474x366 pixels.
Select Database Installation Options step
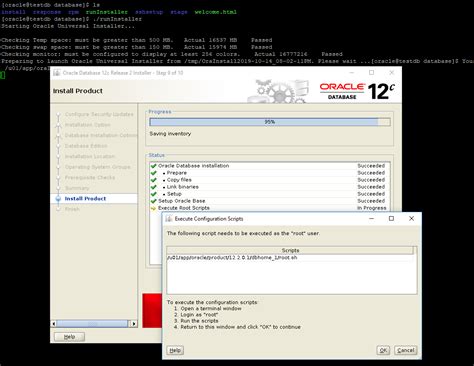pyautogui.click(x=101, y=135)
